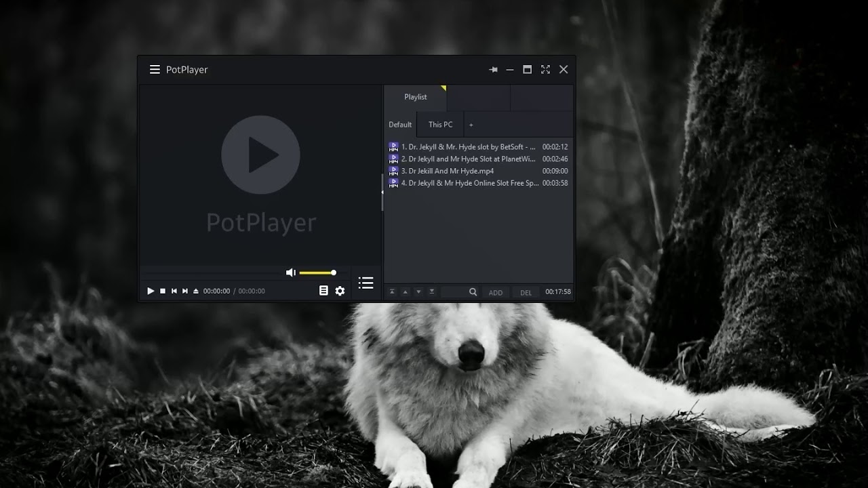Screen dimensions: 868x488
Task: Click the move-item-up arrow below the playlist
Action: (x=405, y=291)
